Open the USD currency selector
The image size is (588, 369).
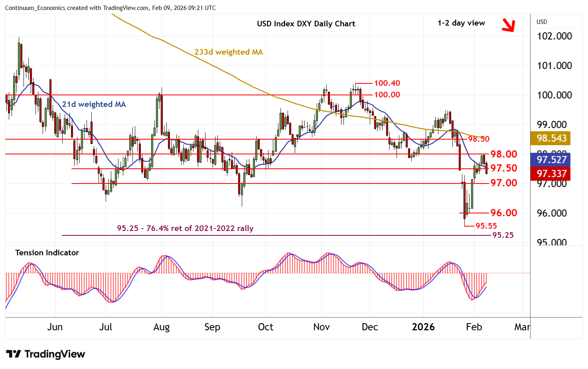pyautogui.click(x=542, y=22)
